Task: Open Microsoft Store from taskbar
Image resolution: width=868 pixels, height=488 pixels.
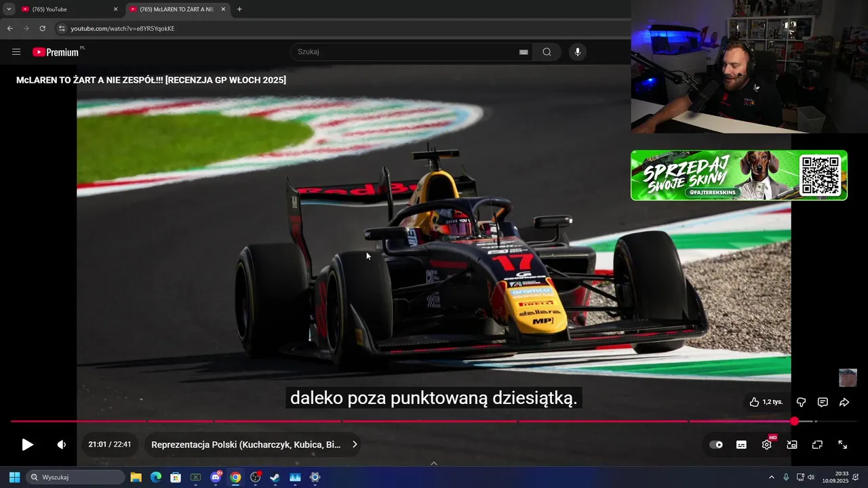Action: pos(176,477)
